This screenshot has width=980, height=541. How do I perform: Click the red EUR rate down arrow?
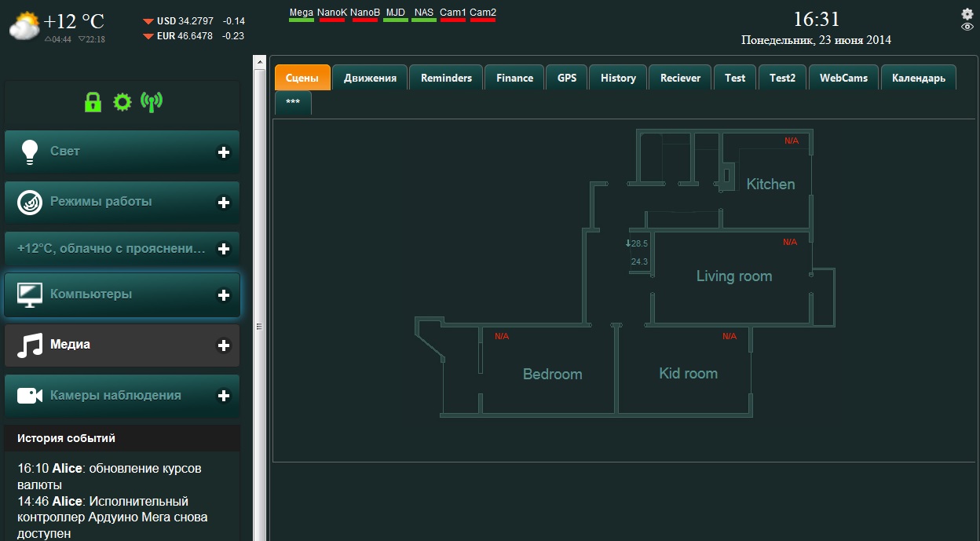click(x=148, y=36)
